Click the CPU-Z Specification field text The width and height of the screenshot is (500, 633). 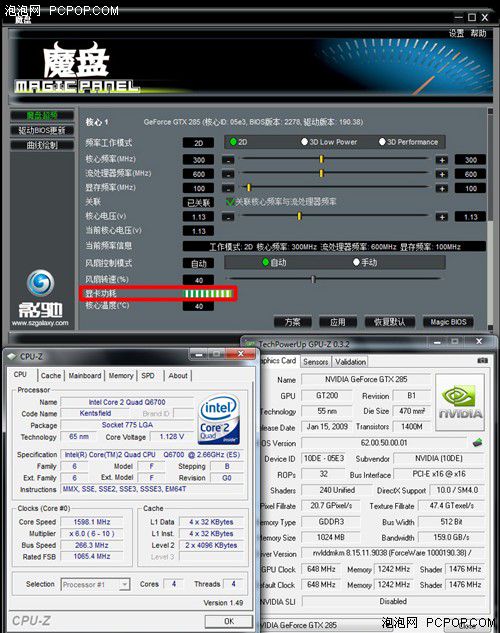tap(152, 455)
